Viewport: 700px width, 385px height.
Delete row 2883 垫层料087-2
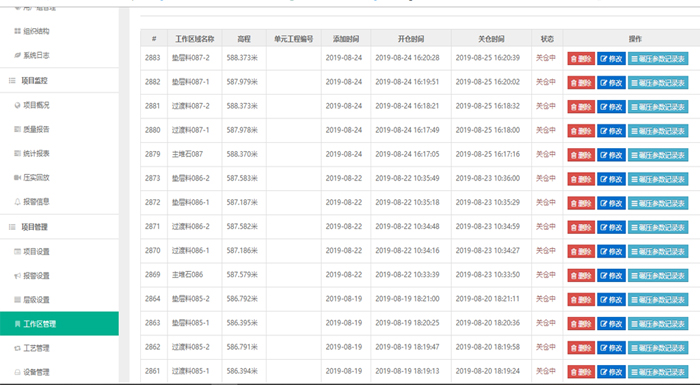click(581, 59)
